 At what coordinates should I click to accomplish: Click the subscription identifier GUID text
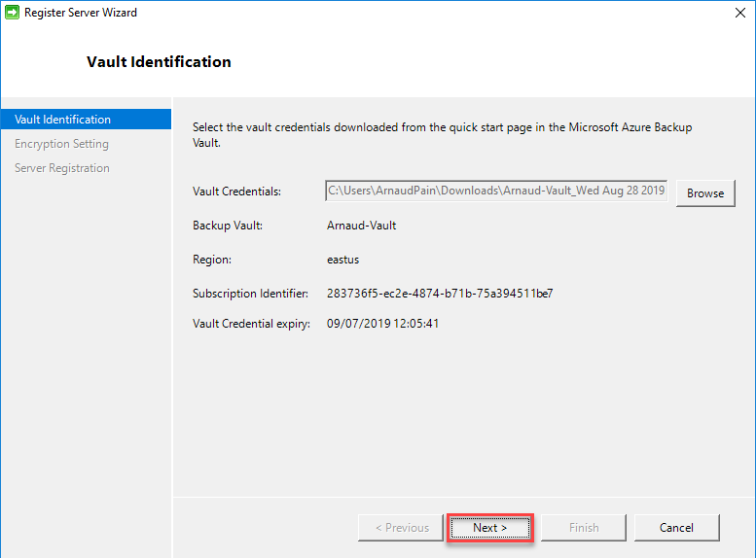coord(440,293)
